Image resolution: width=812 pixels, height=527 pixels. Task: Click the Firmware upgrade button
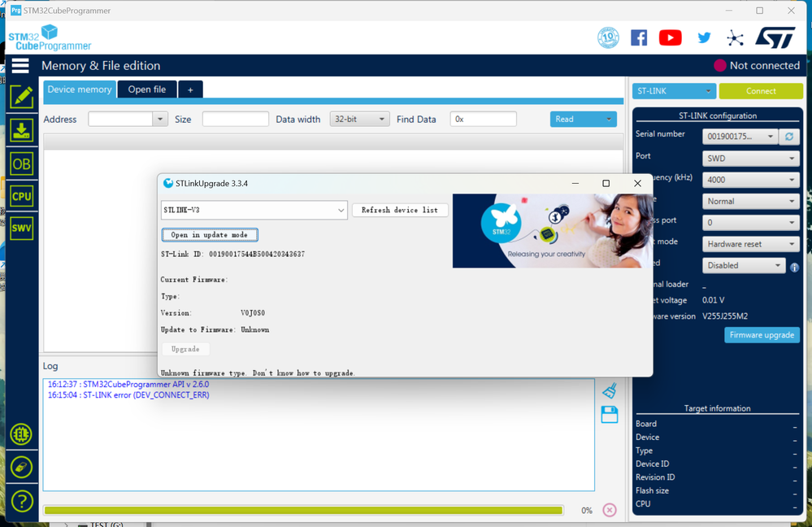pyautogui.click(x=762, y=335)
